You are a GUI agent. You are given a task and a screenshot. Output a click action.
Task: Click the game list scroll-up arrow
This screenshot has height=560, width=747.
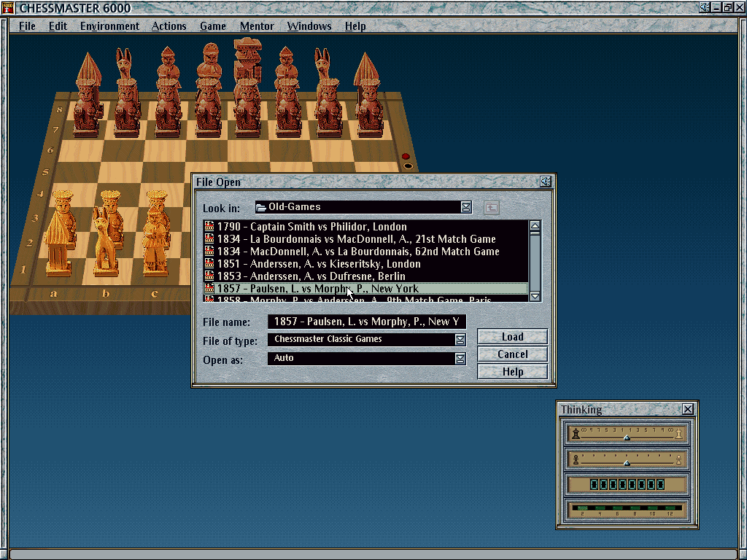[x=535, y=226]
